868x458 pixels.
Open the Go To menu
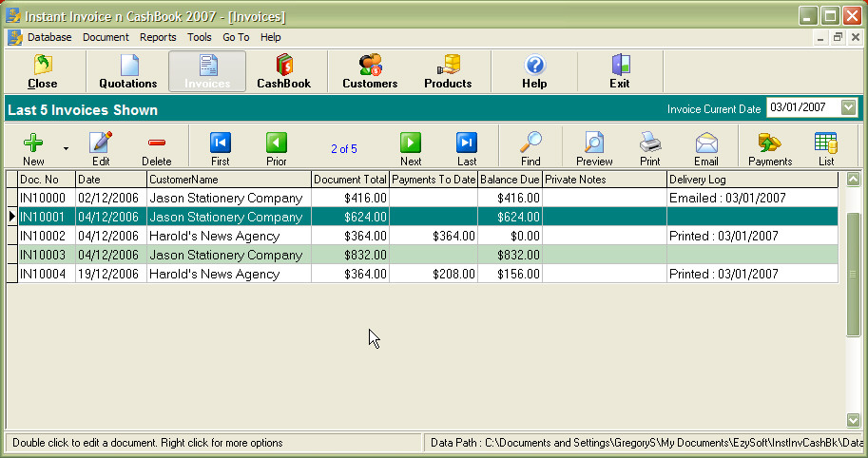tap(236, 37)
